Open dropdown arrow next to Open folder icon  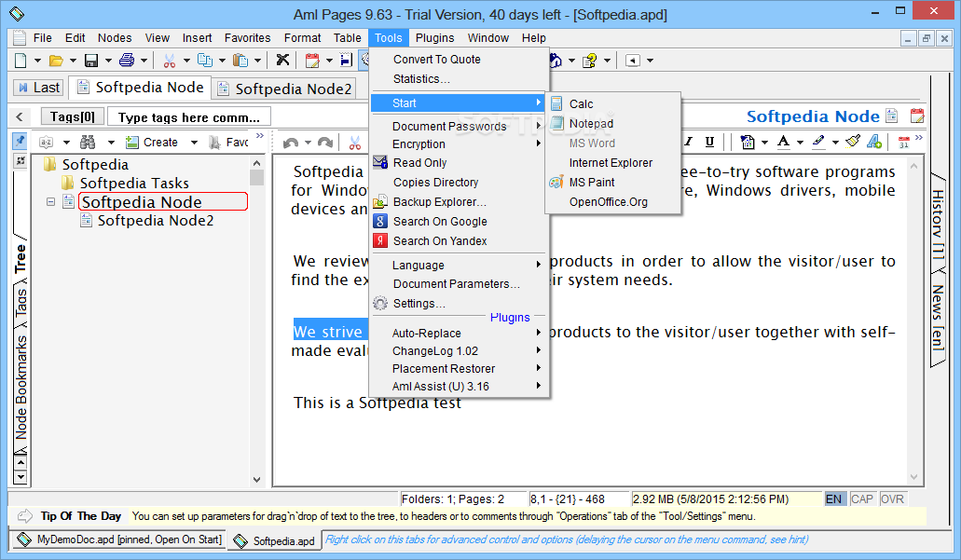point(73,60)
